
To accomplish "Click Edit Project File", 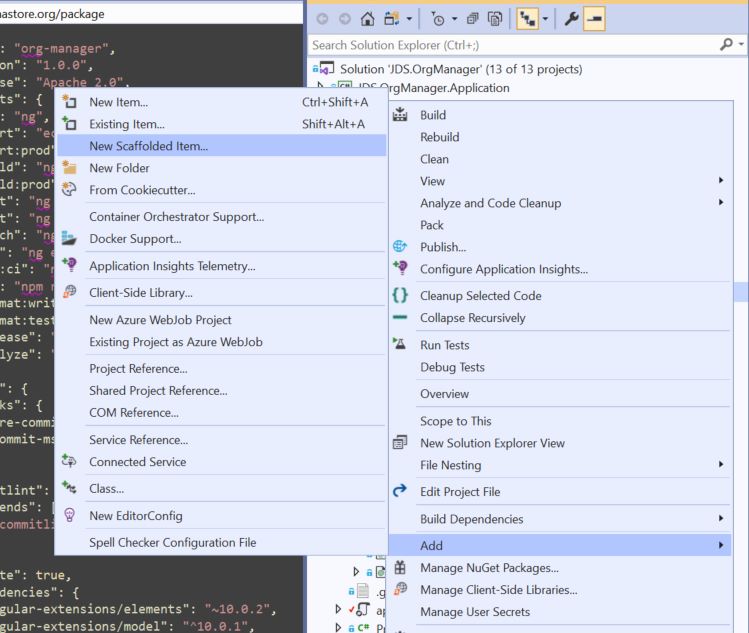I will 560,492.
